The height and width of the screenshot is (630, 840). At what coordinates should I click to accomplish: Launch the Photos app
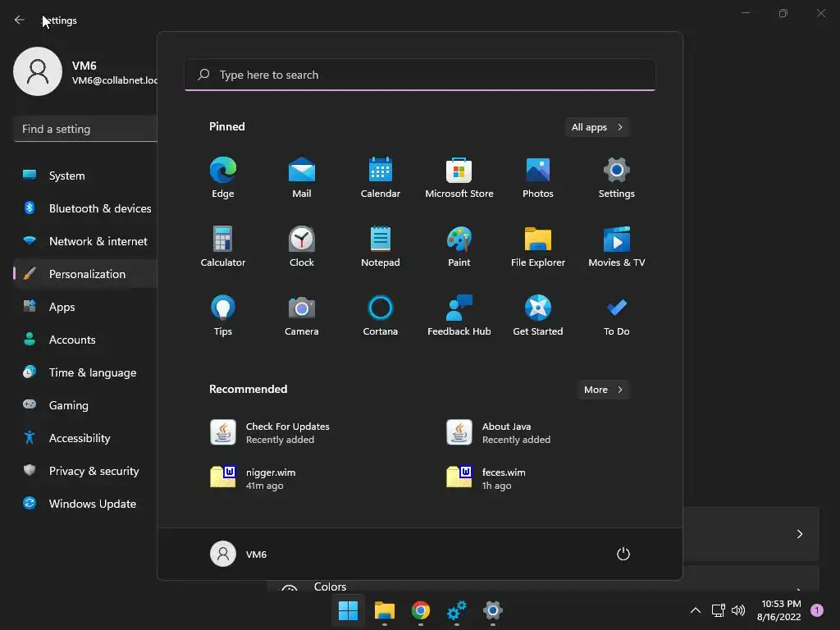click(x=538, y=178)
